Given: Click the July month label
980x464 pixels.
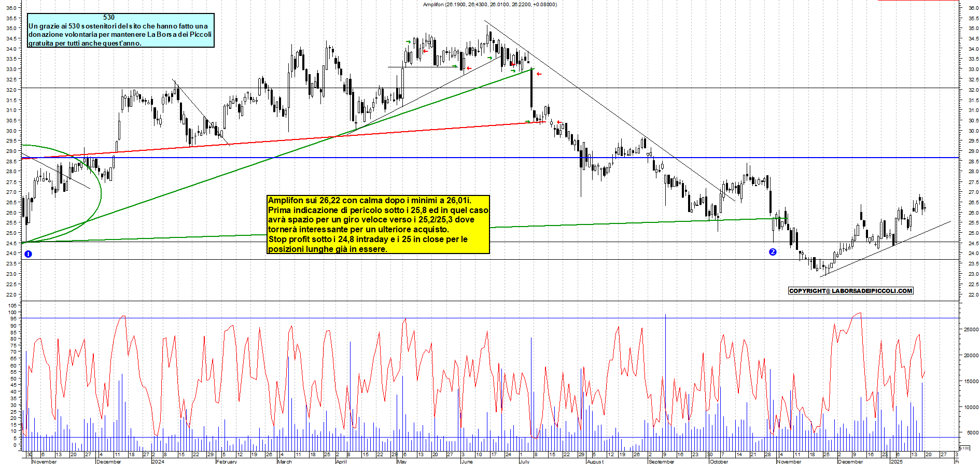Looking at the screenshot, I should (x=524, y=461).
